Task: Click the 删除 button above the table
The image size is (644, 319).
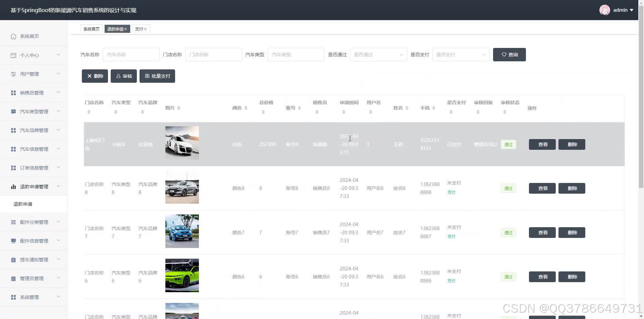Action: click(x=95, y=76)
